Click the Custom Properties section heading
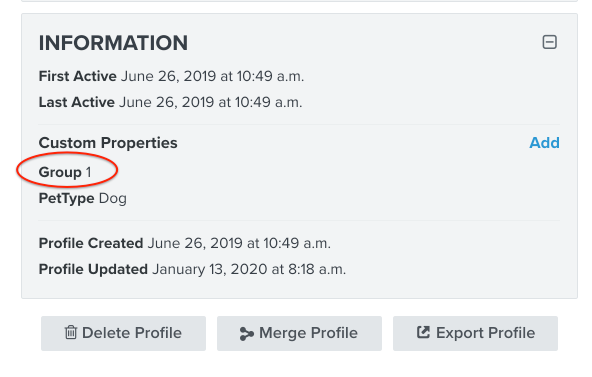592x377 pixels. point(108,143)
